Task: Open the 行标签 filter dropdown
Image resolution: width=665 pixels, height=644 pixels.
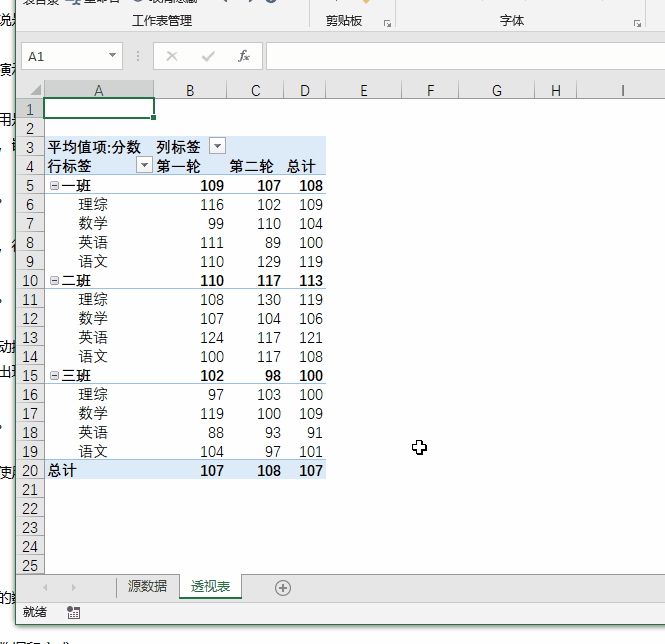Action: point(144,166)
